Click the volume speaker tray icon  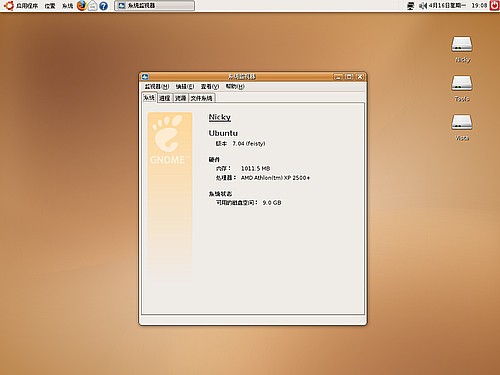pos(423,6)
